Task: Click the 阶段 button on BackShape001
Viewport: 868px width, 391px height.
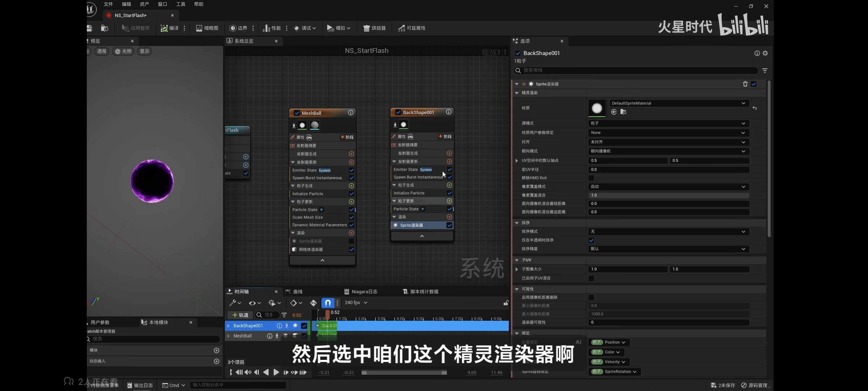Action: [445, 136]
